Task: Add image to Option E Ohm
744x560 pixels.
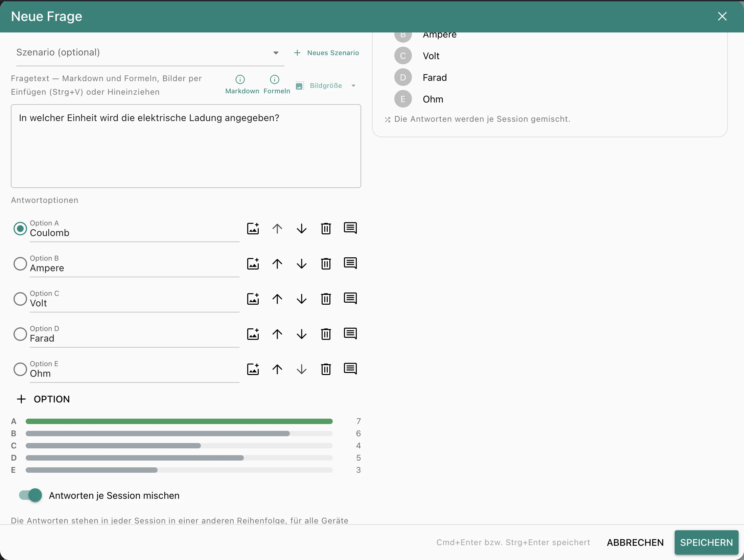Action: pos(253,369)
